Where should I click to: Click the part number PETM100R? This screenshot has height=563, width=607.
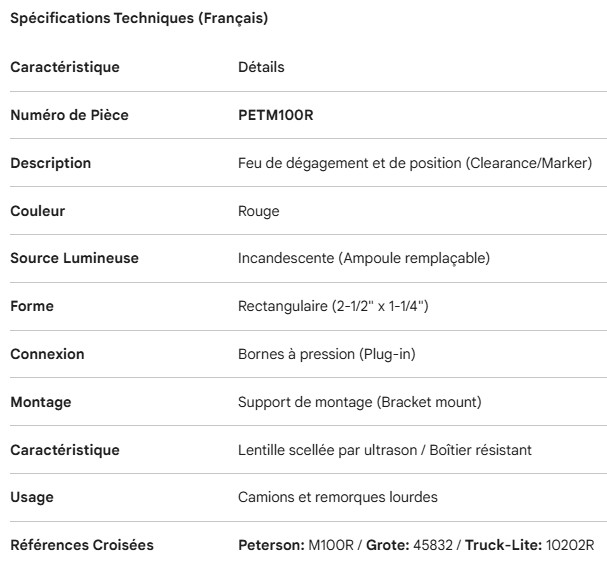(x=273, y=115)
